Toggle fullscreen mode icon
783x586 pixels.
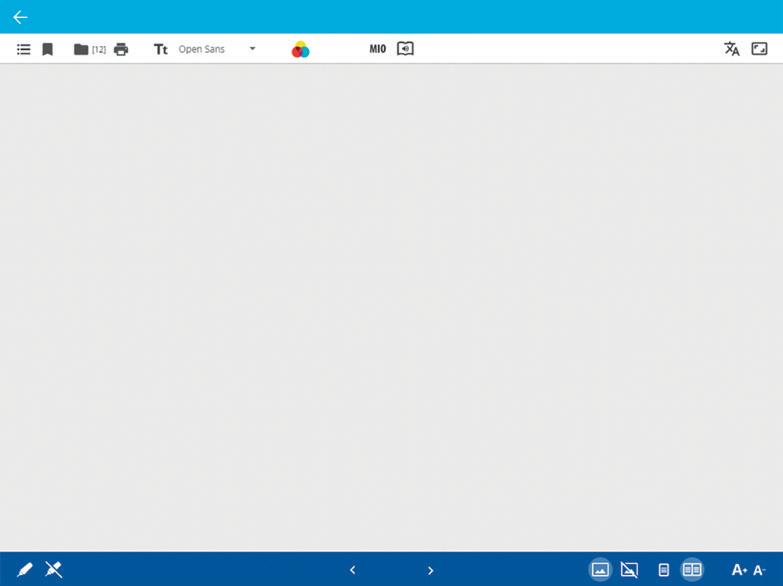tap(759, 48)
